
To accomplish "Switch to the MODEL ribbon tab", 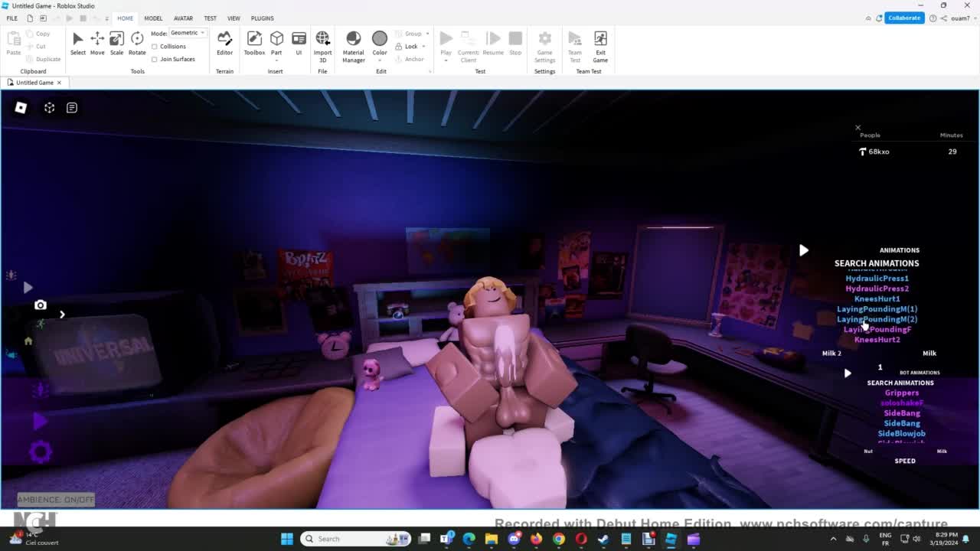I will click(153, 18).
